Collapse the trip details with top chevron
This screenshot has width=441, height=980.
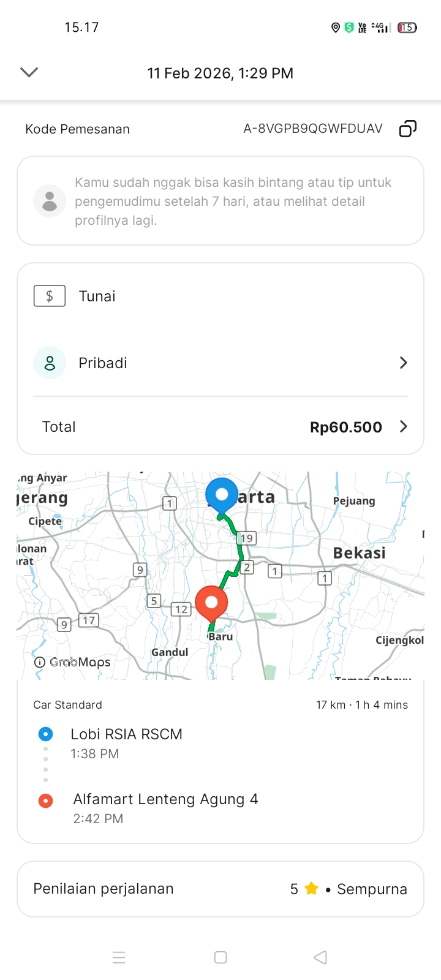[x=29, y=72]
